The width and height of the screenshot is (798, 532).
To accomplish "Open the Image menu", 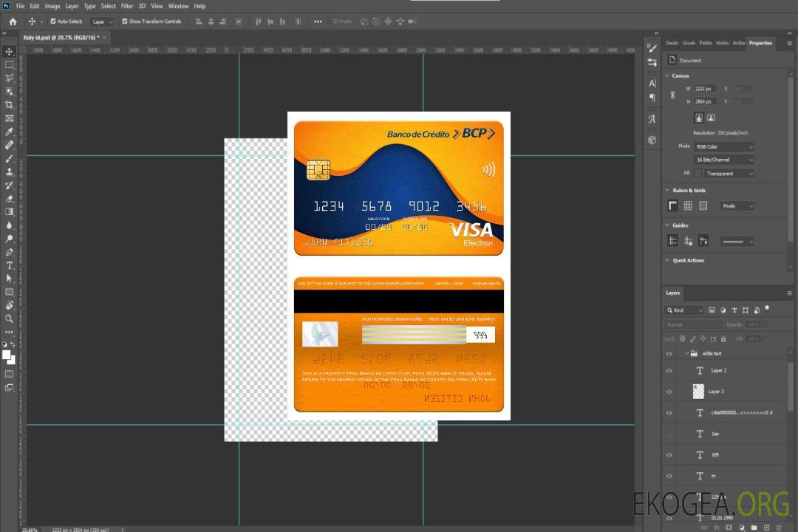I will point(52,6).
